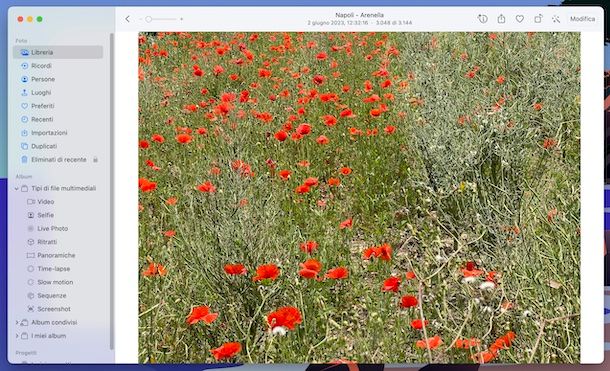Click the zoom-out minus sign
The height and width of the screenshot is (371, 610).
pyautogui.click(x=140, y=19)
